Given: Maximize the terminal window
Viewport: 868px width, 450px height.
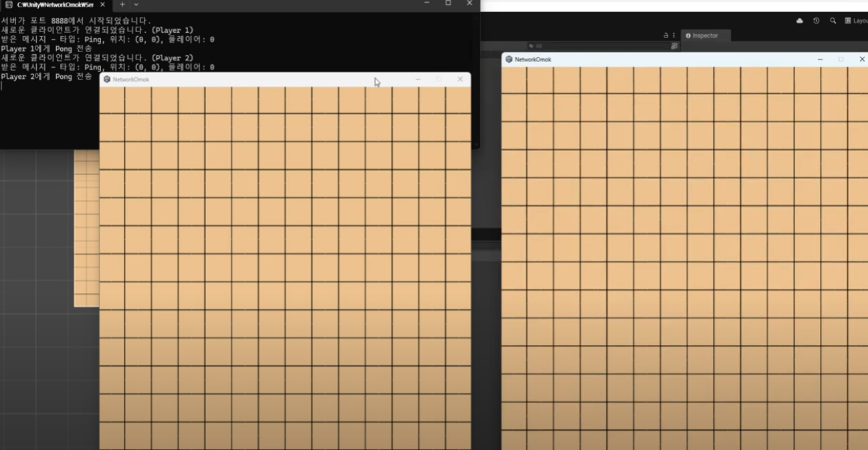Looking at the screenshot, I should pyautogui.click(x=448, y=3).
